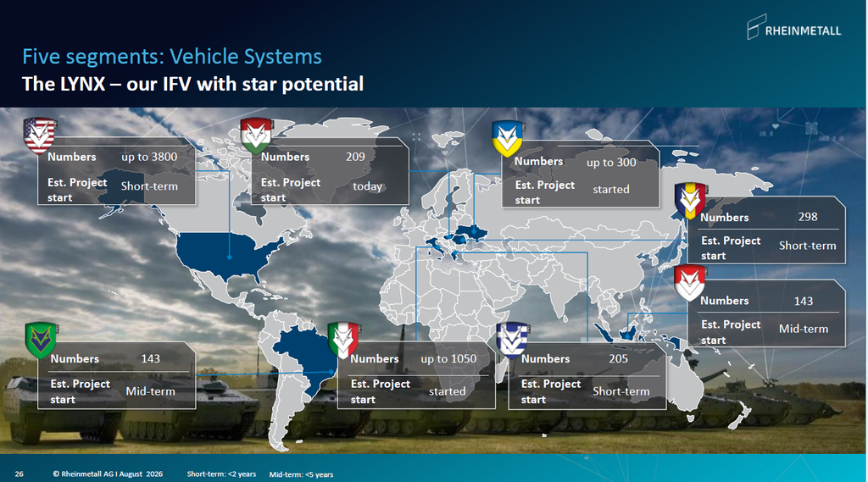Click the 'The LYNX – our IFV' subtitle

[x=192, y=84]
